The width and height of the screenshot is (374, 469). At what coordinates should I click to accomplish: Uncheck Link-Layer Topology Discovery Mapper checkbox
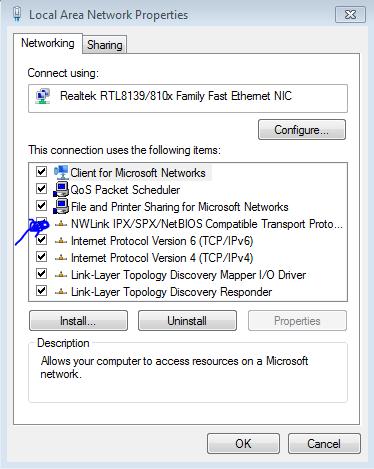41,274
